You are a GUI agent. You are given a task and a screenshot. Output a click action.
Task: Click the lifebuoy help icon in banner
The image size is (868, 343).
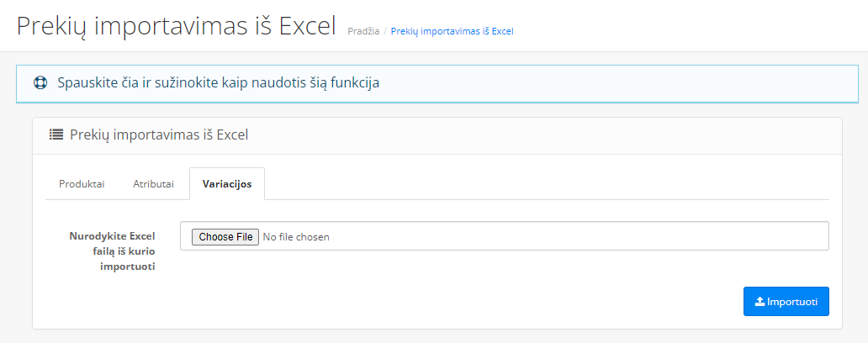pos(40,83)
